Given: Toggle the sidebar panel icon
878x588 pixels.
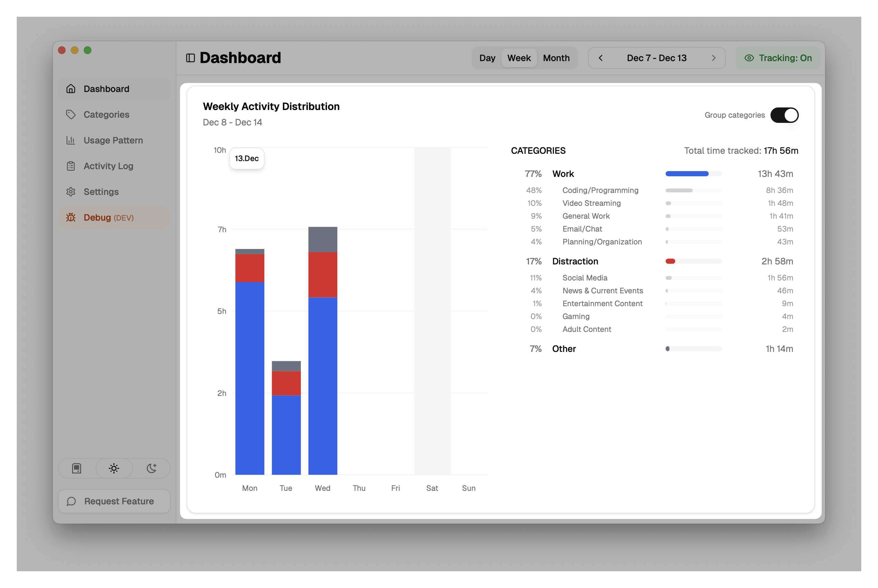Looking at the screenshot, I should coord(190,58).
